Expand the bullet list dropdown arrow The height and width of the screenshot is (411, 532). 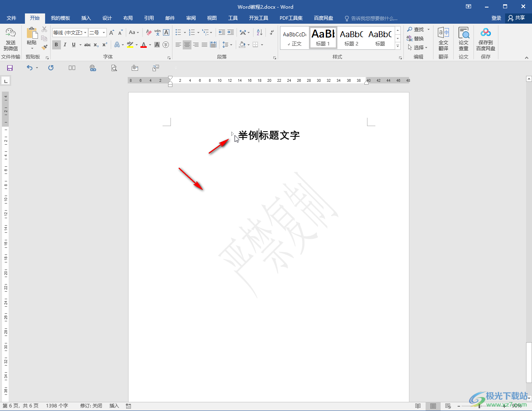185,32
